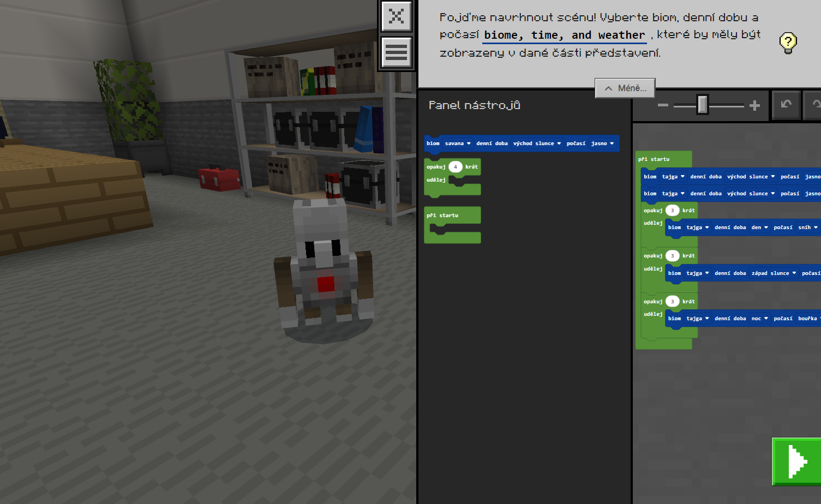Image resolution: width=821 pixels, height=504 pixels.
Task: Click the workspace zoom slider handle
Action: [x=703, y=105]
